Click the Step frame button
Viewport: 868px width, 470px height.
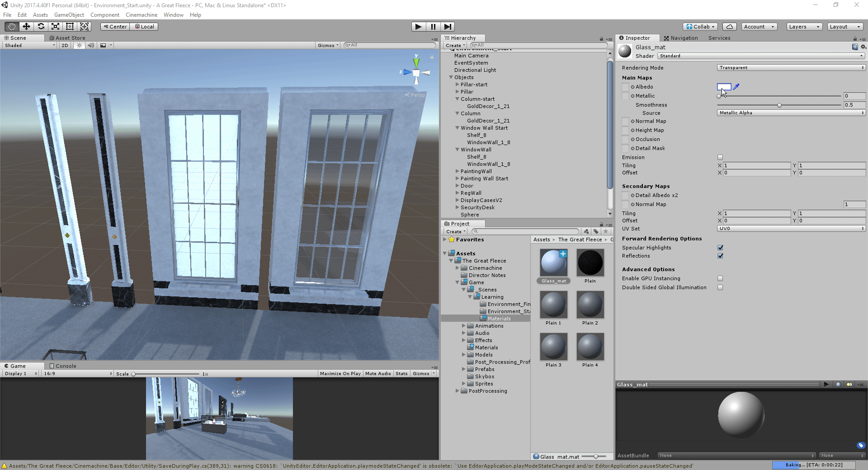(448, 27)
